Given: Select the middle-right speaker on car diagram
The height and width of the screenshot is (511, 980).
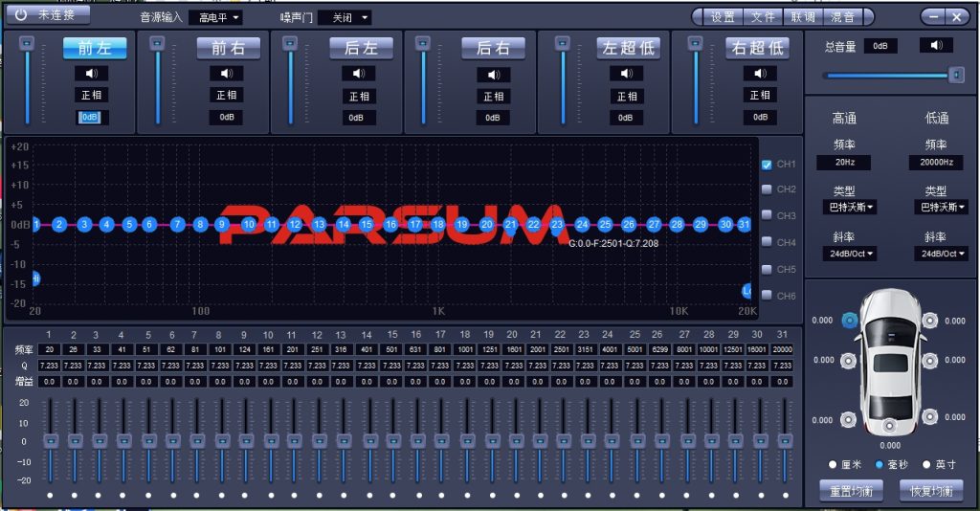Looking at the screenshot, I should (930, 361).
